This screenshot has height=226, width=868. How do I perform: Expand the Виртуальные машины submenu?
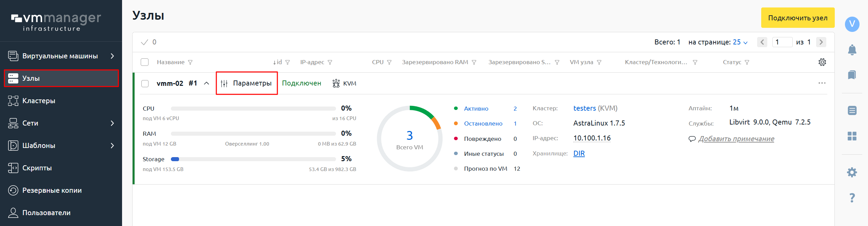tap(112, 56)
